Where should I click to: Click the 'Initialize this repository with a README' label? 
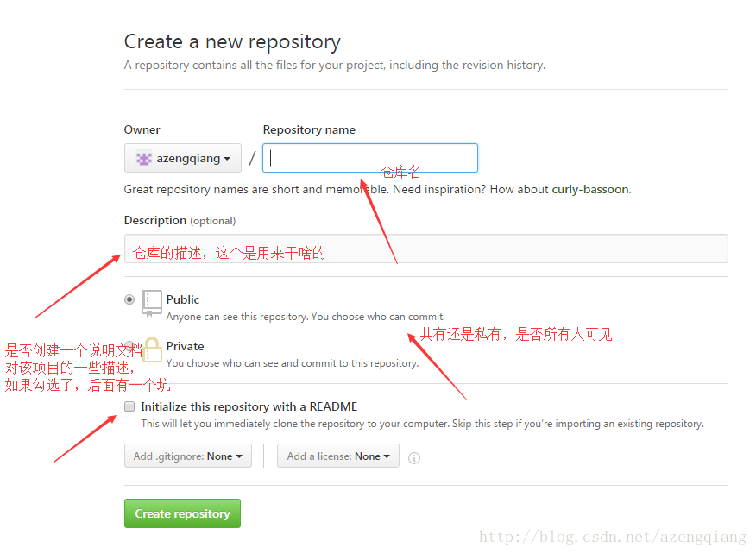tap(249, 406)
